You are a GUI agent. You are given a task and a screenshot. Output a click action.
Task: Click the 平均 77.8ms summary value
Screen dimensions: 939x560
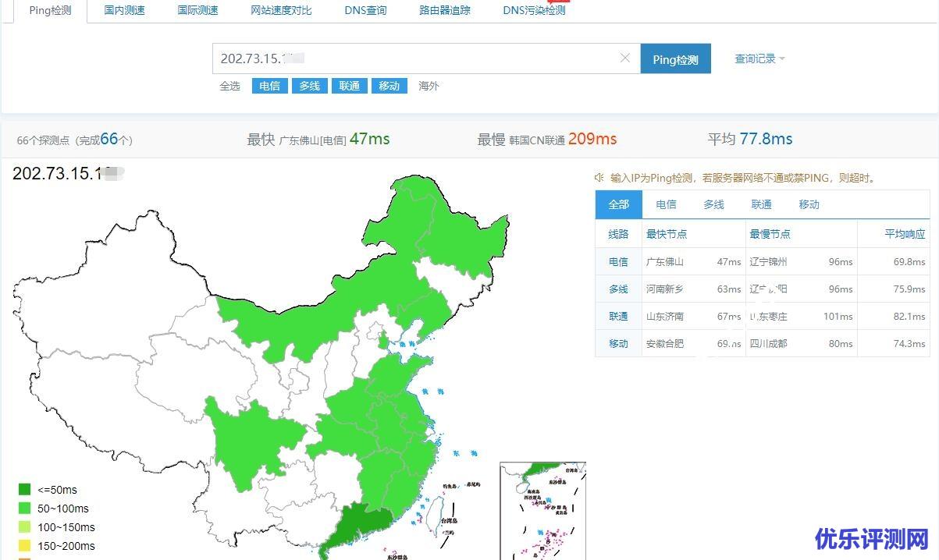(x=750, y=139)
